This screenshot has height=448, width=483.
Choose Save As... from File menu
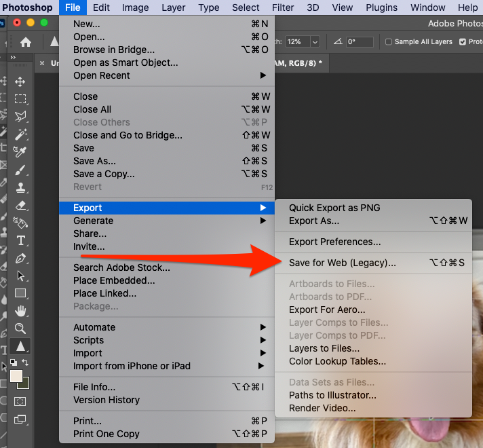(167, 161)
